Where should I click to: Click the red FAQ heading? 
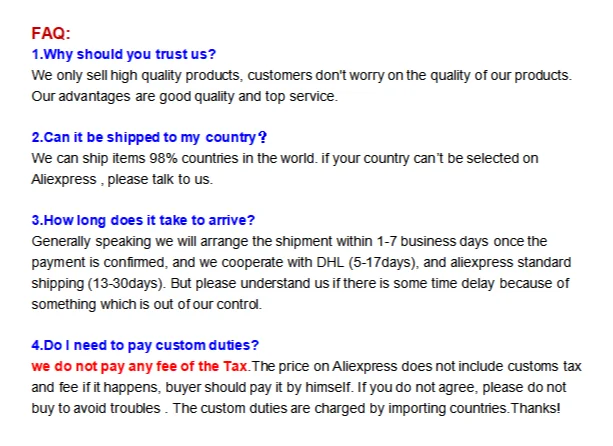[50, 34]
